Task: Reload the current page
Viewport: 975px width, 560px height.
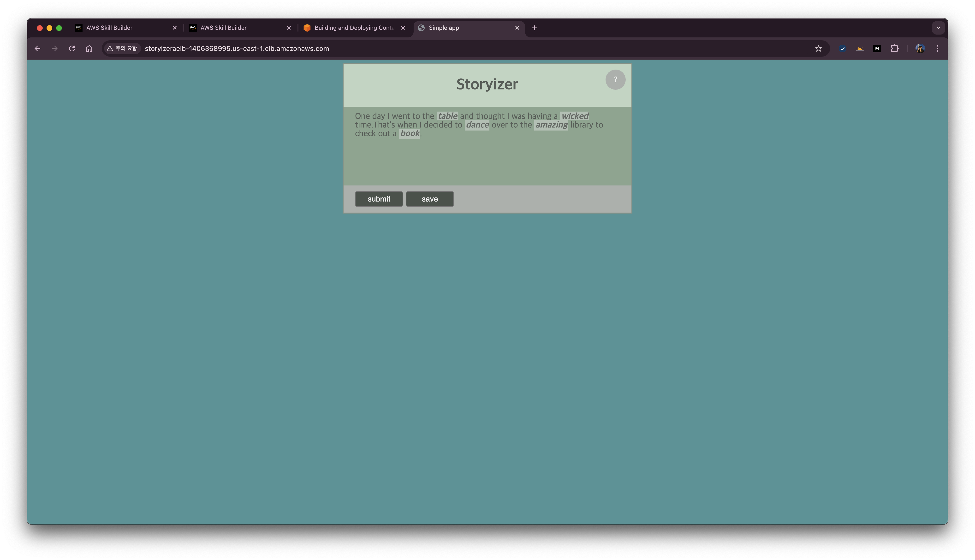Action: tap(72, 48)
